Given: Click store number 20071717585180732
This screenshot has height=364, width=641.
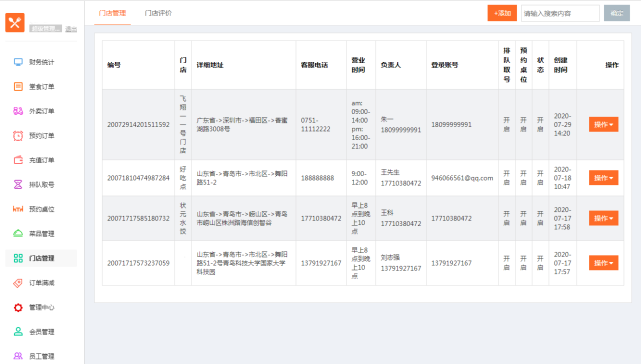Looking at the screenshot, I should [138, 218].
